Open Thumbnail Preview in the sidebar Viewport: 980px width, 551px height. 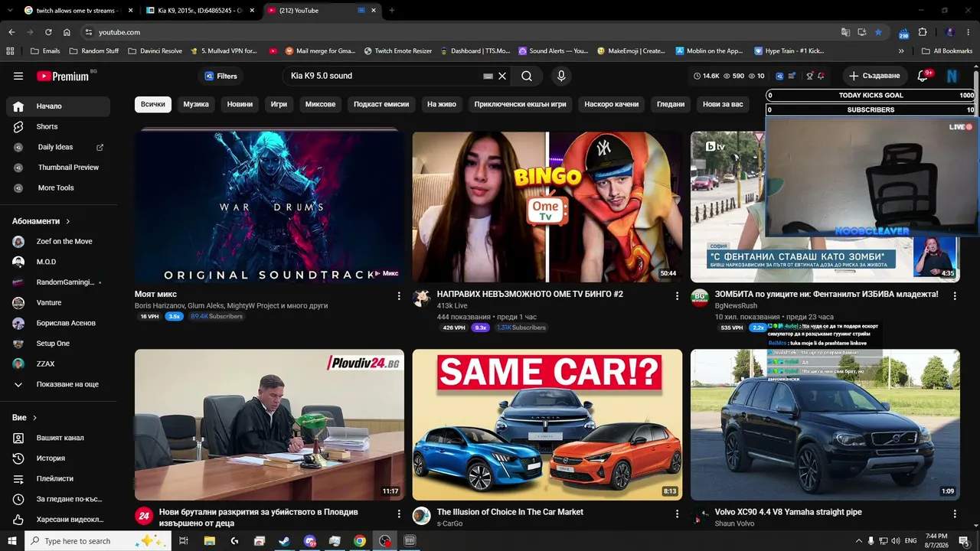(x=58, y=168)
